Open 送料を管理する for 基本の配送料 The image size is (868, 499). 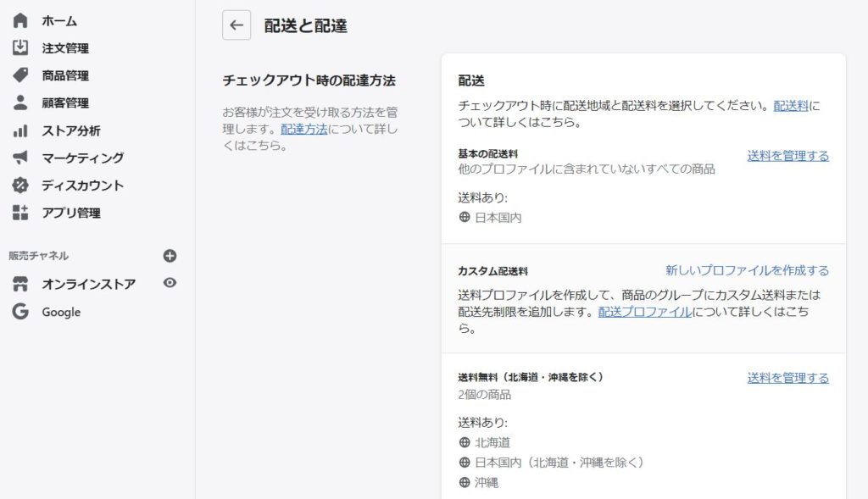[x=787, y=156]
